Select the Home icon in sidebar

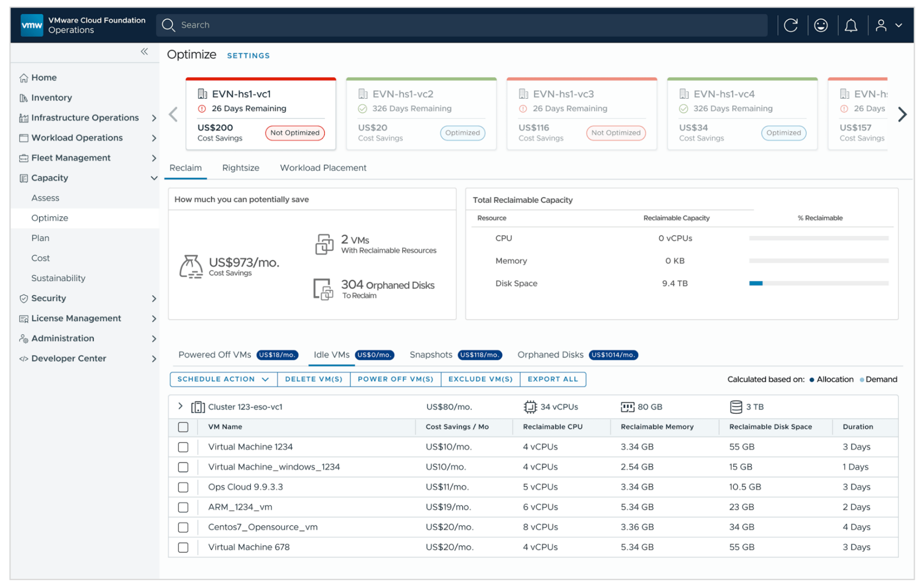(x=23, y=77)
